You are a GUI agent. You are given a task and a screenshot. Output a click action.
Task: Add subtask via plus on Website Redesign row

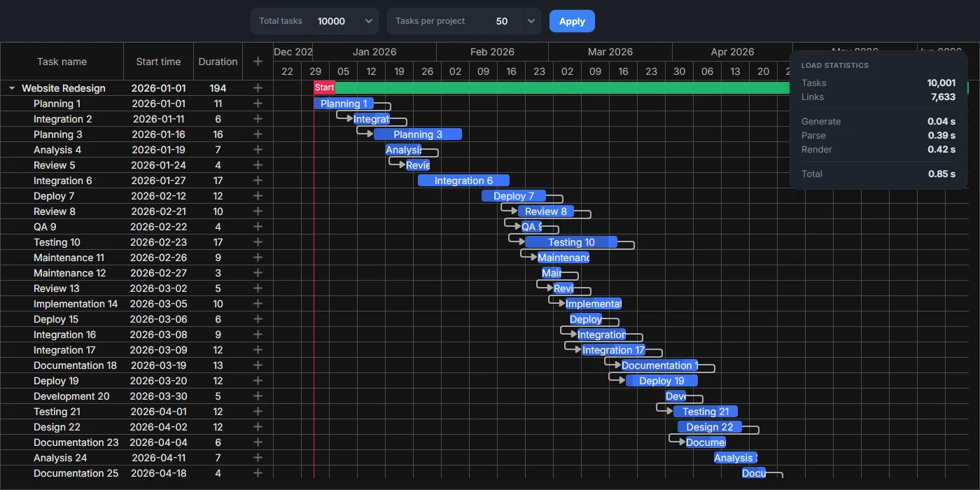pyautogui.click(x=258, y=88)
